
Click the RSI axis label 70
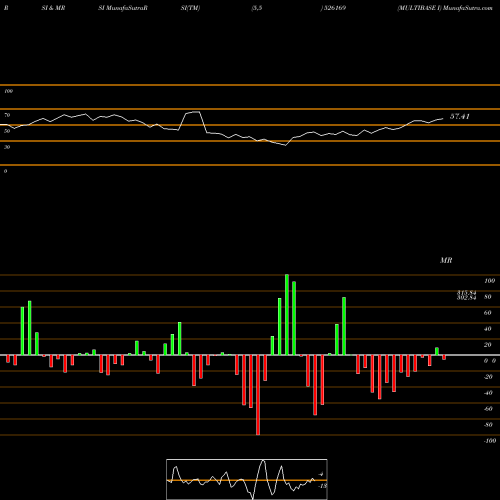point(7,115)
